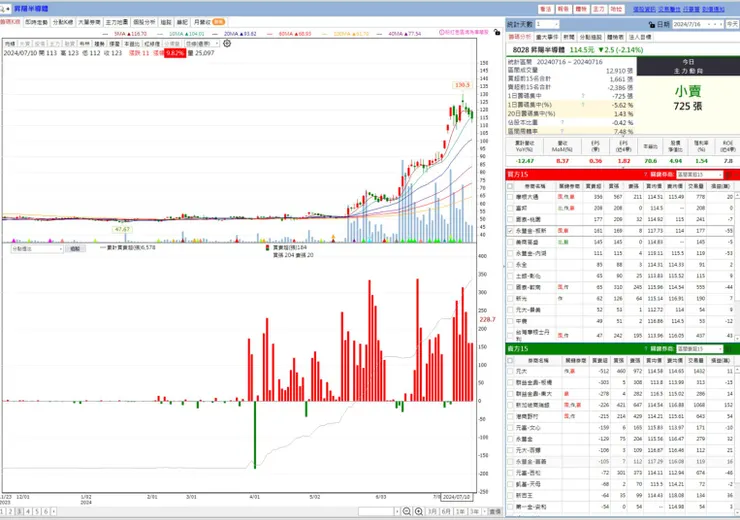Click help icon in 買方15 header

pyautogui.click(x=645, y=175)
